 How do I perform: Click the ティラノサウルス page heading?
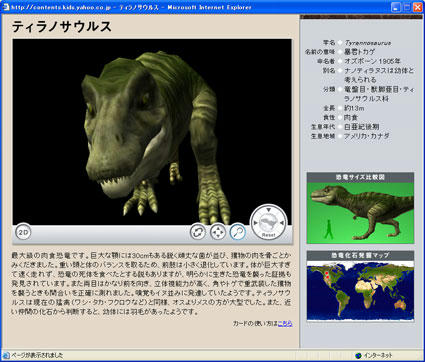click(62, 27)
